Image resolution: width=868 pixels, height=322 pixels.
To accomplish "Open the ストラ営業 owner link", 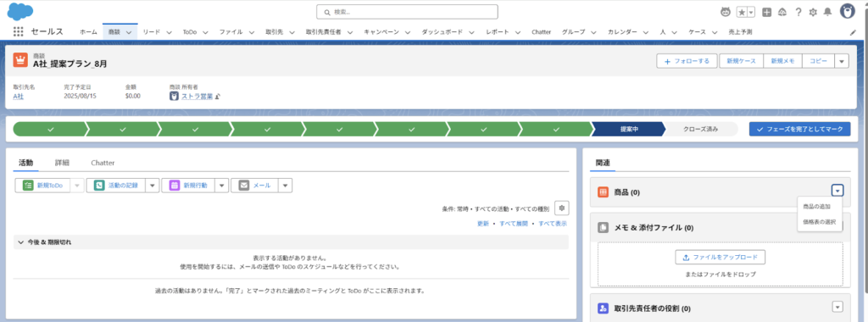I will point(197,97).
